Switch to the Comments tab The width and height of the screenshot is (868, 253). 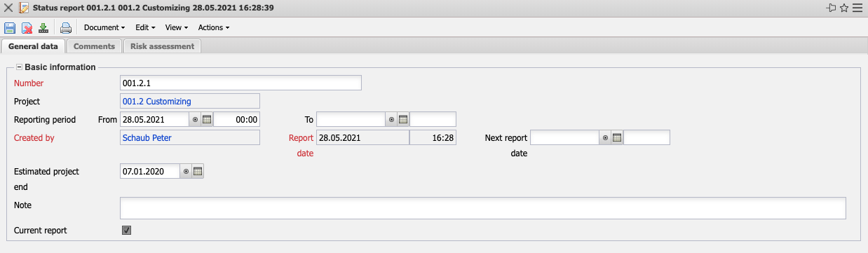[94, 46]
